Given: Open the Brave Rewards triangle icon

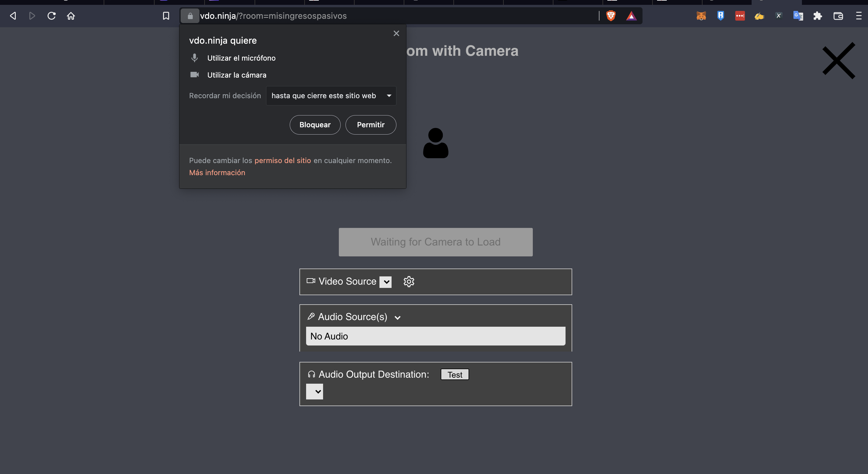Looking at the screenshot, I should (x=631, y=16).
